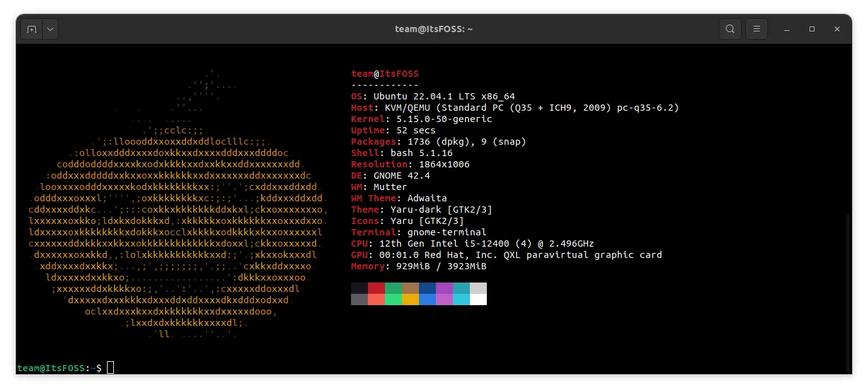Click the Packages count line
868x392 pixels.
pyautogui.click(x=438, y=142)
